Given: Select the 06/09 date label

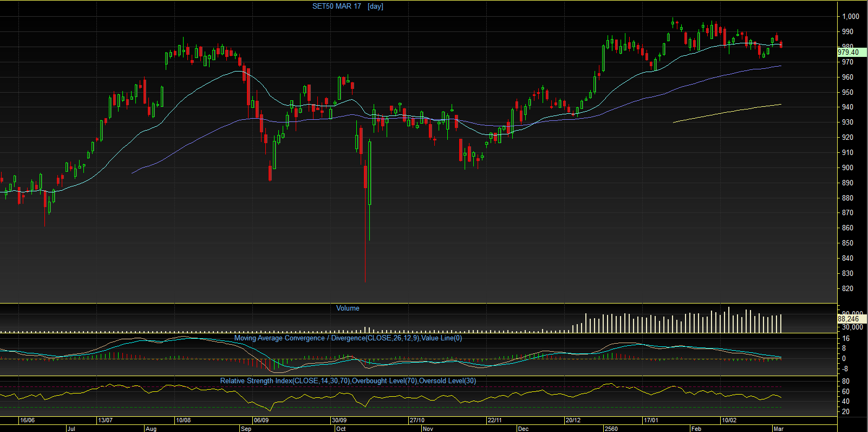Looking at the screenshot, I should [x=261, y=421].
